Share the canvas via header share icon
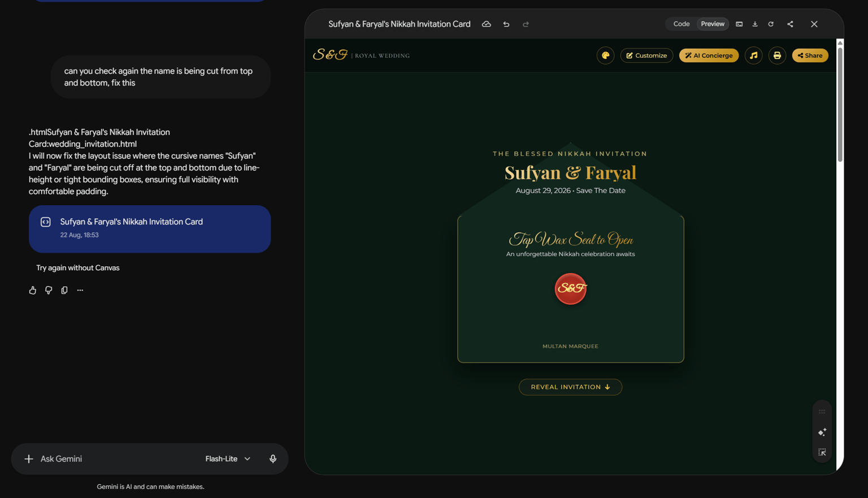 (x=790, y=24)
